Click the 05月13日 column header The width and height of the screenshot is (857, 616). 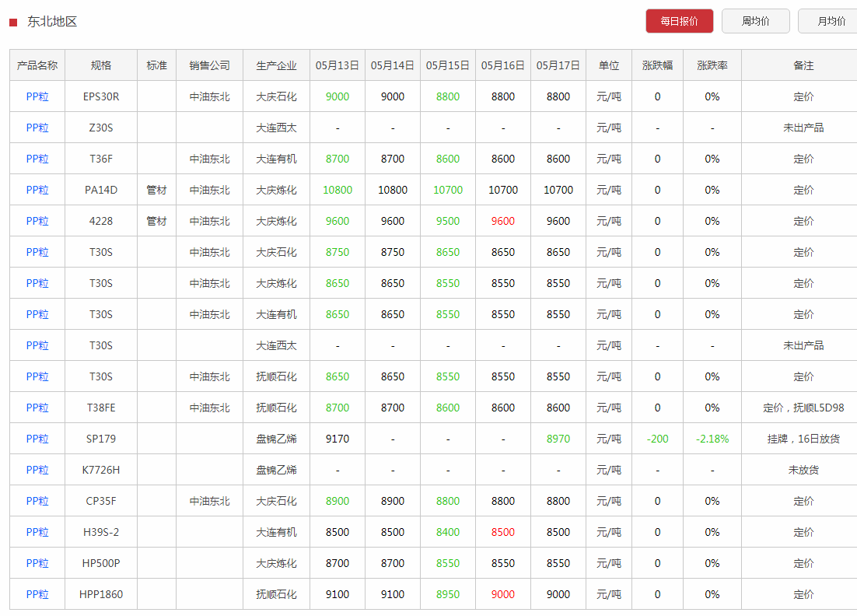tap(338, 65)
